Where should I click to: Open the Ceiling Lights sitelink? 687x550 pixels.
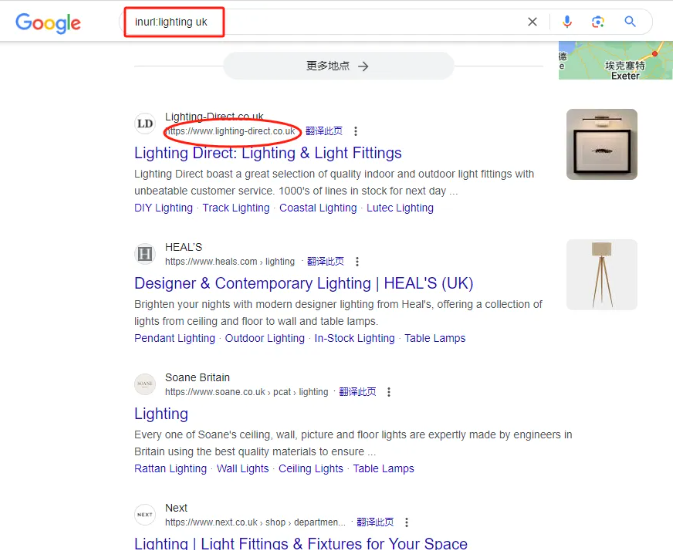click(311, 468)
